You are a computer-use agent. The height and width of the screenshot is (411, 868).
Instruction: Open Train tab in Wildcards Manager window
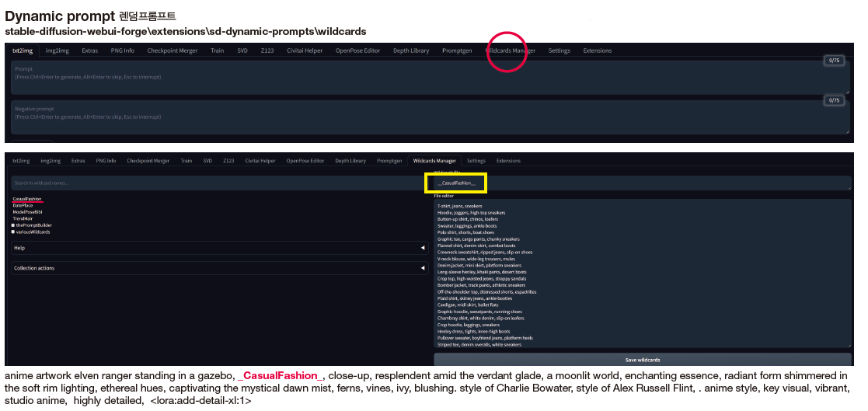coord(186,161)
